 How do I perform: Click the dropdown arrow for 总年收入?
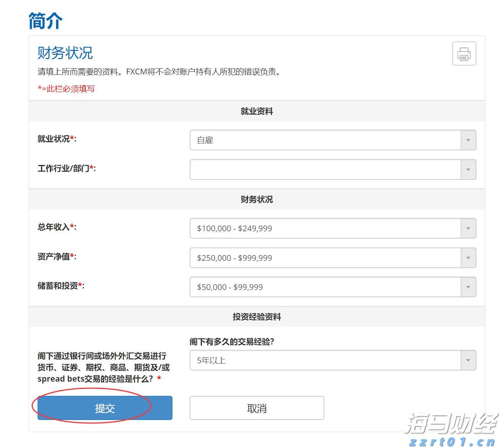(x=468, y=228)
